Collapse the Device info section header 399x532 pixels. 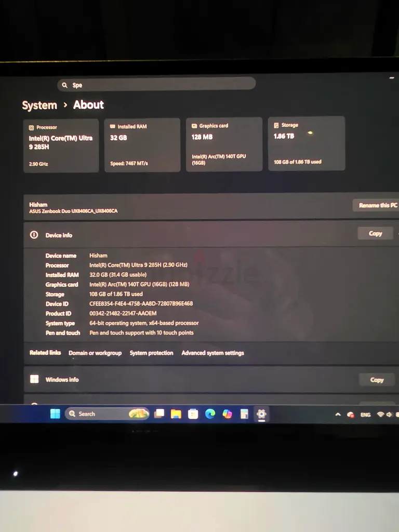tap(210, 234)
